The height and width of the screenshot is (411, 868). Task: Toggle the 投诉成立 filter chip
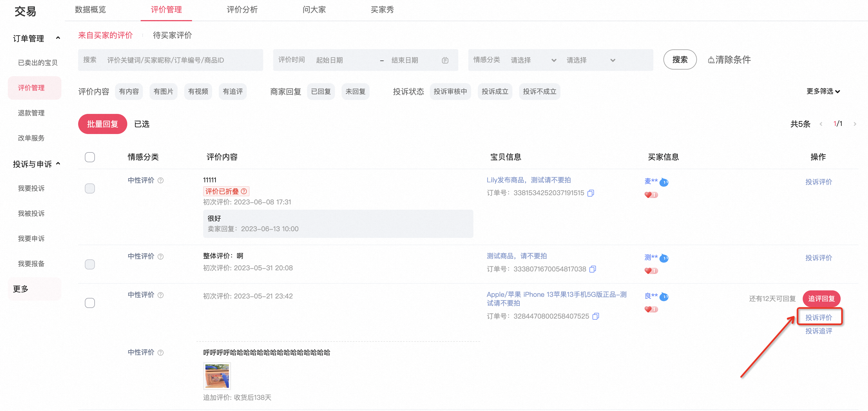coord(495,92)
